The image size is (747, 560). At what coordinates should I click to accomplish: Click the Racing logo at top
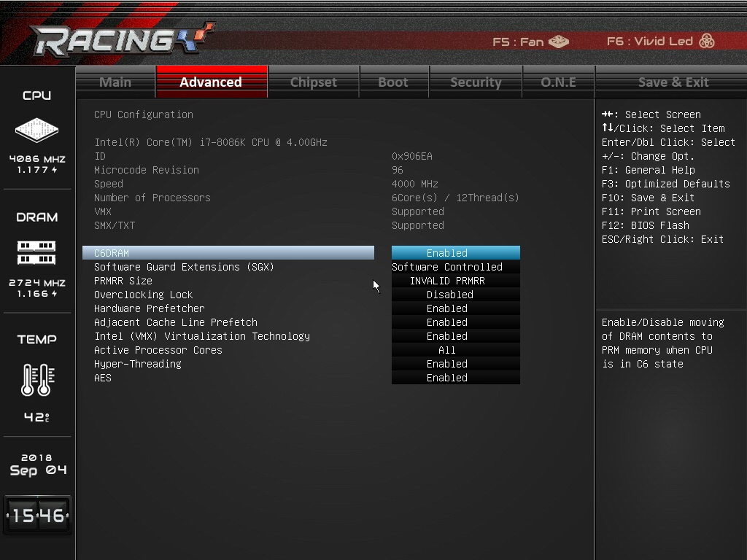[121, 41]
